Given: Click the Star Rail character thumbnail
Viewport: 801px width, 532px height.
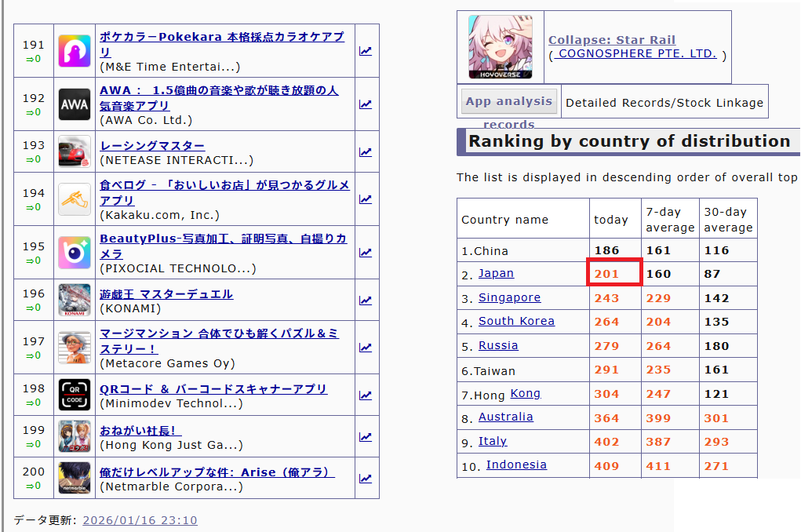Looking at the screenshot, I should click(501, 47).
